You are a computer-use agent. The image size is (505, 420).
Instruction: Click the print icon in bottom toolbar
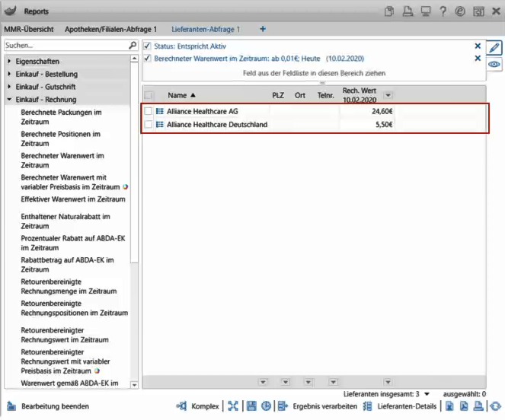[478, 406]
